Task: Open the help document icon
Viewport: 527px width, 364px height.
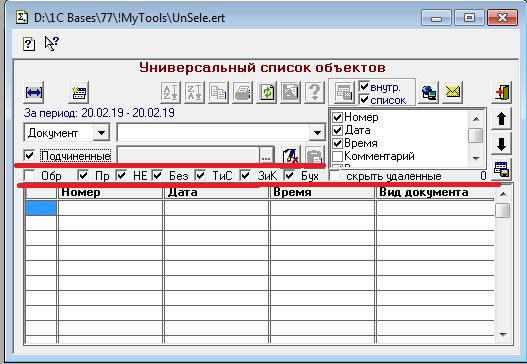Action: (x=29, y=44)
